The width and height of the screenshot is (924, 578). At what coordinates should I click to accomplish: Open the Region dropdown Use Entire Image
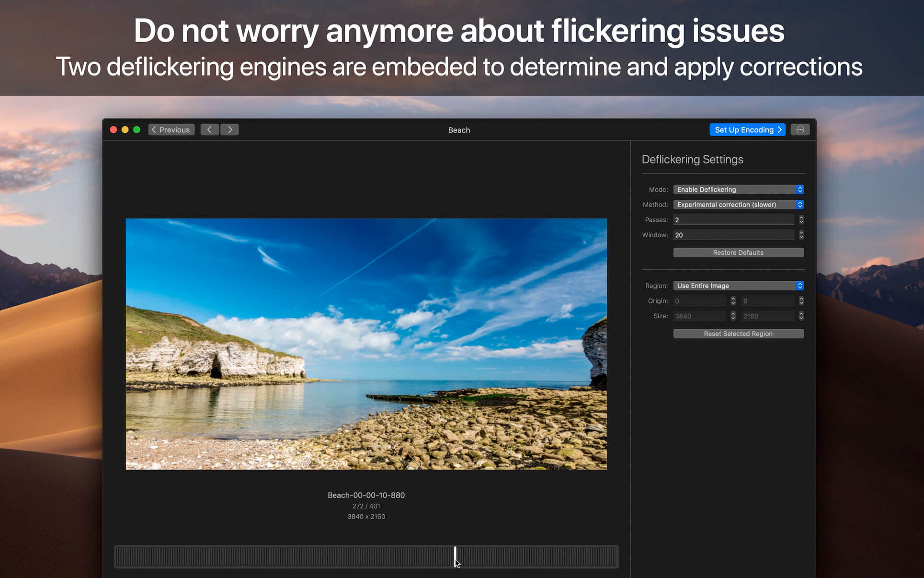(738, 286)
